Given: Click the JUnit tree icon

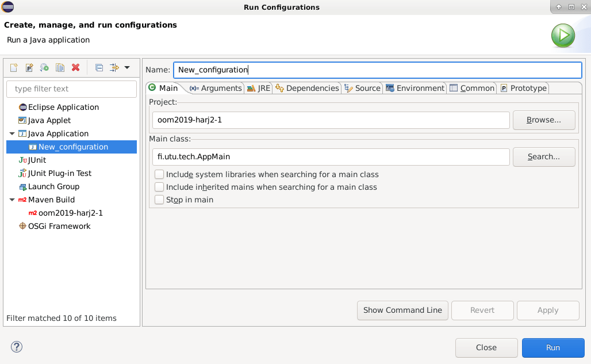Looking at the screenshot, I should pyautogui.click(x=22, y=160).
